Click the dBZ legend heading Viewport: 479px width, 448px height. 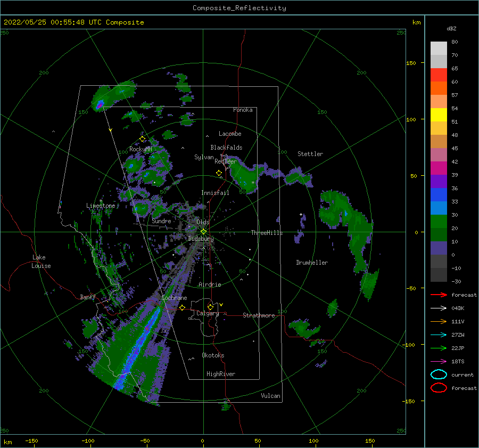pos(451,28)
